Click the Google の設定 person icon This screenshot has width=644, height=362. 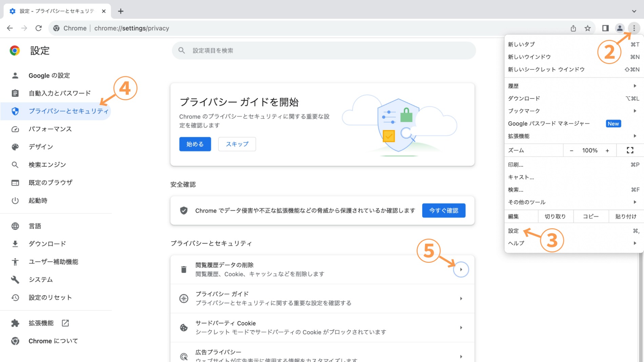[15, 76]
